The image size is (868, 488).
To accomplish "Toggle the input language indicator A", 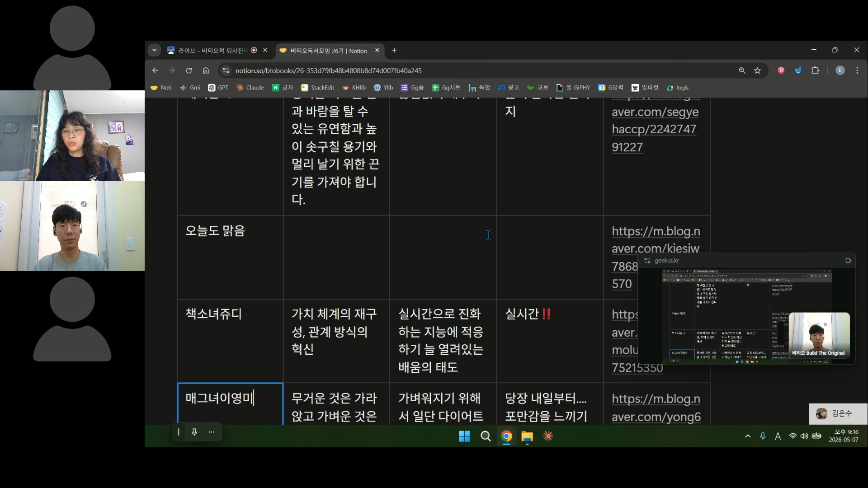I will pos(778,436).
